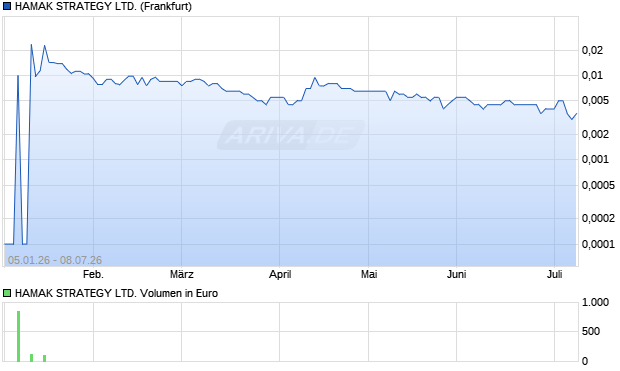Click the 0,02 price axis label
The width and height of the screenshot is (620, 371).
pyautogui.click(x=592, y=50)
